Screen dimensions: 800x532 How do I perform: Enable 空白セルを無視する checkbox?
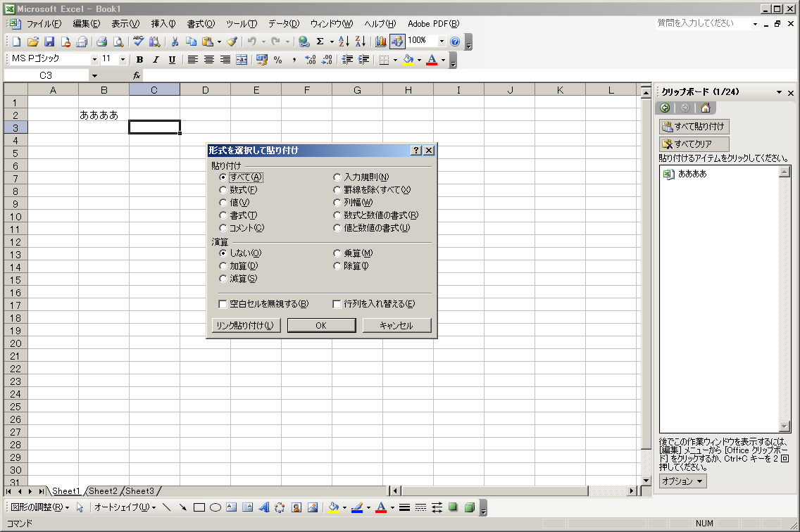click(223, 305)
